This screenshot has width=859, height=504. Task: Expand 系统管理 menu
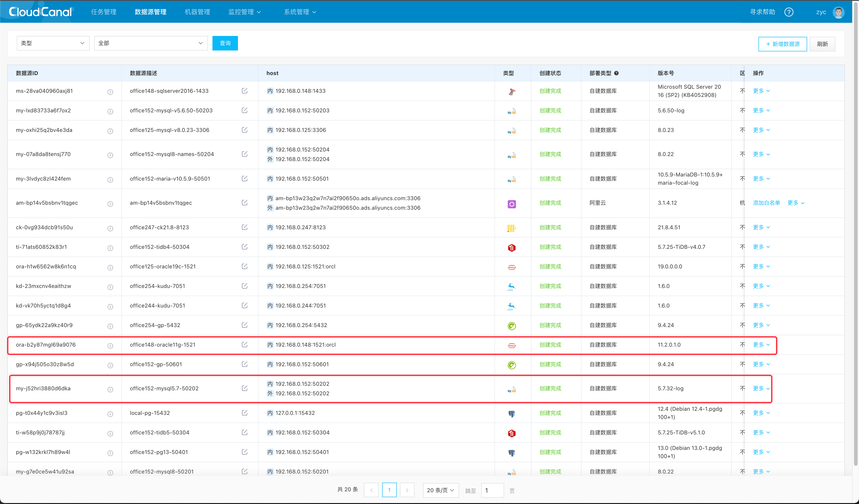click(x=300, y=12)
